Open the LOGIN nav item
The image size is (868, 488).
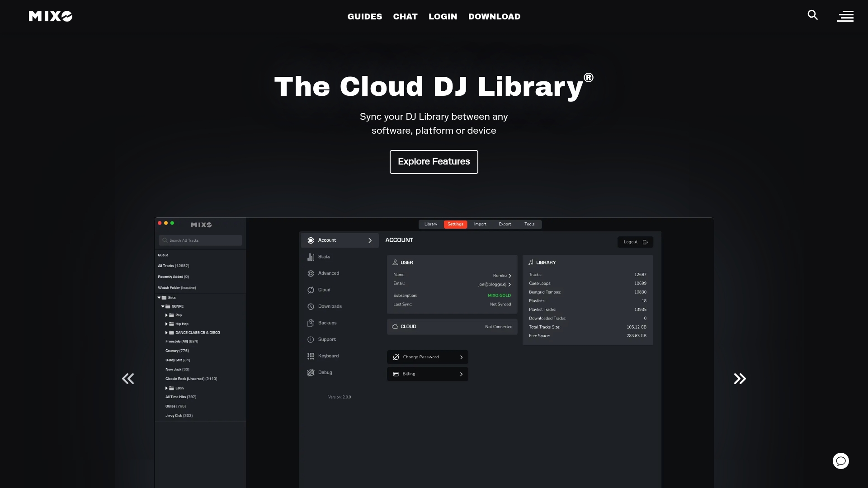point(443,17)
